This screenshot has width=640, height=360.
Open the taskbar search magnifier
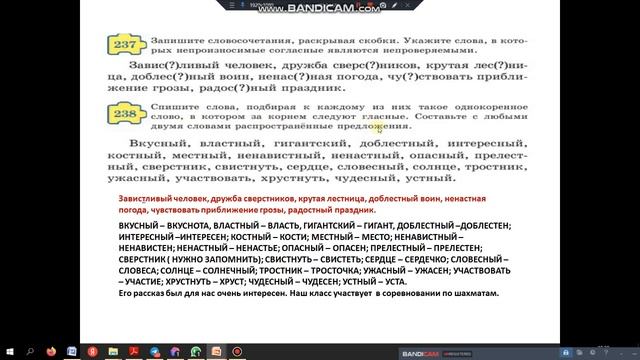coord(30,351)
